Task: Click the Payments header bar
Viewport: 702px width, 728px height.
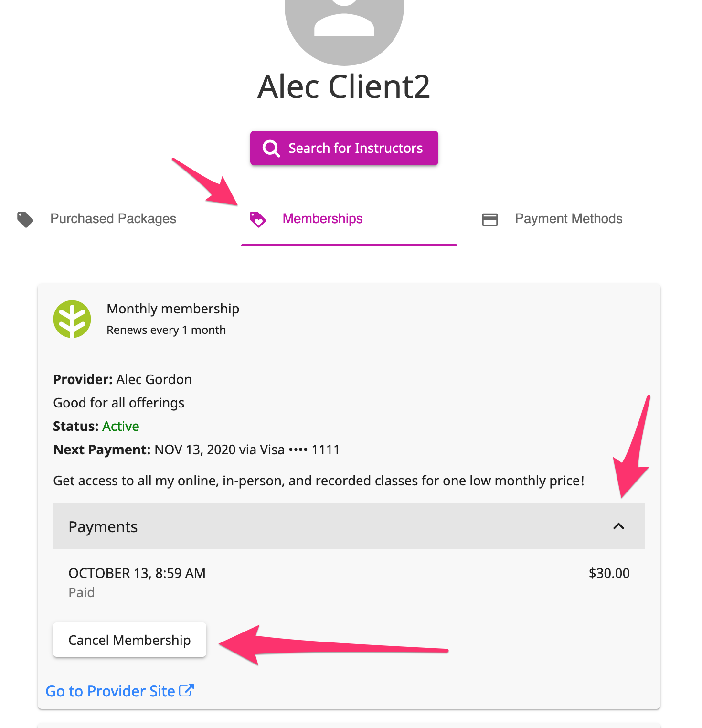Action: (x=349, y=526)
